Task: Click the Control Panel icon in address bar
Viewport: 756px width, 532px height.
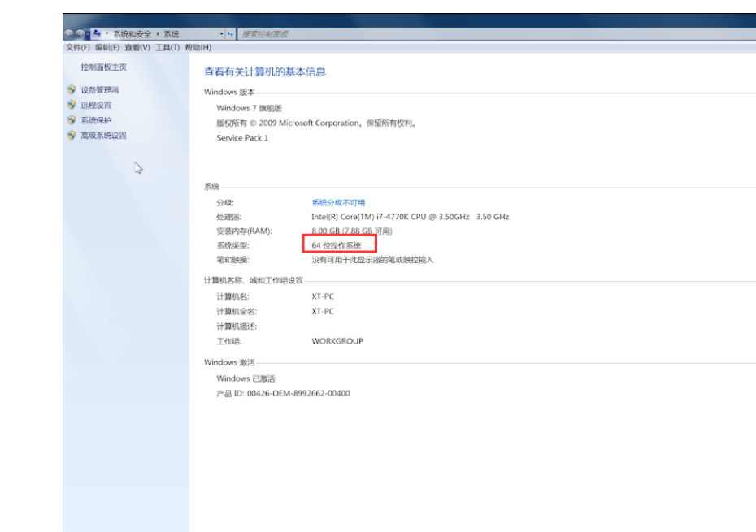Action: click(x=97, y=34)
